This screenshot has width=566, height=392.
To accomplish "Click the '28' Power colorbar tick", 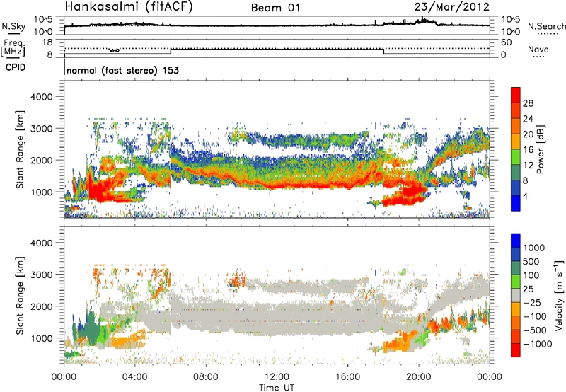I will pos(528,103).
